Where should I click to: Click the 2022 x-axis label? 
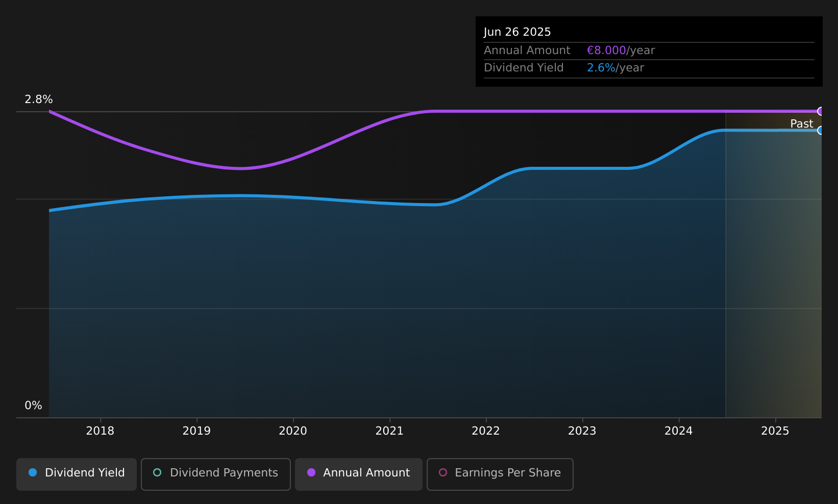(486, 431)
